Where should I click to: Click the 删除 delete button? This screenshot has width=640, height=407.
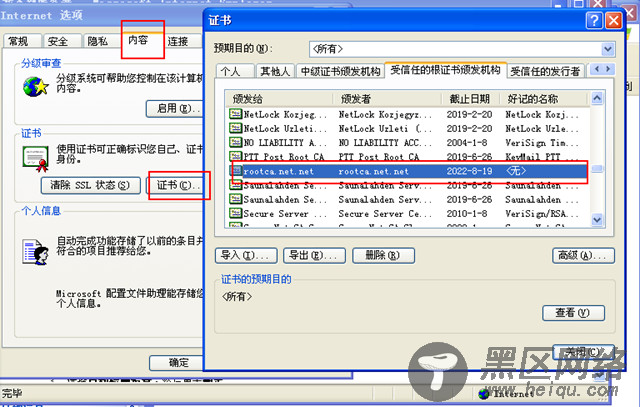[x=383, y=256]
